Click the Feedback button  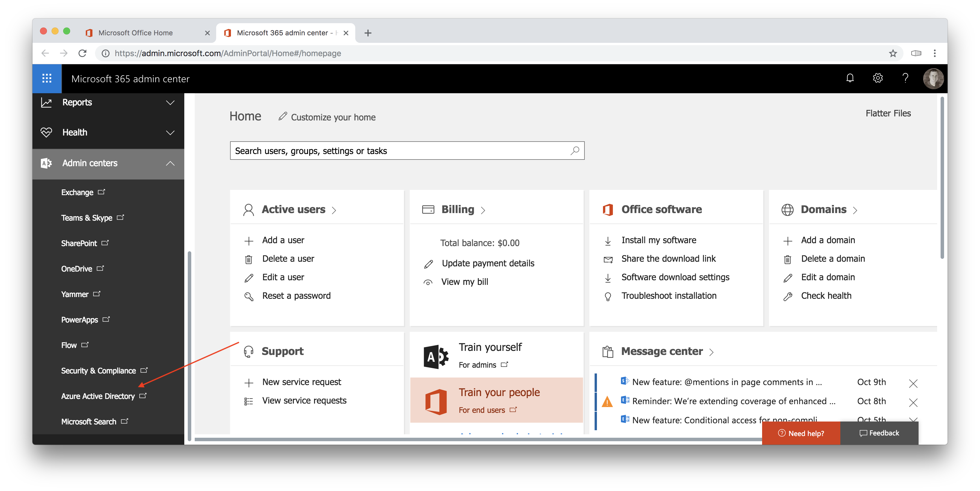click(x=879, y=433)
